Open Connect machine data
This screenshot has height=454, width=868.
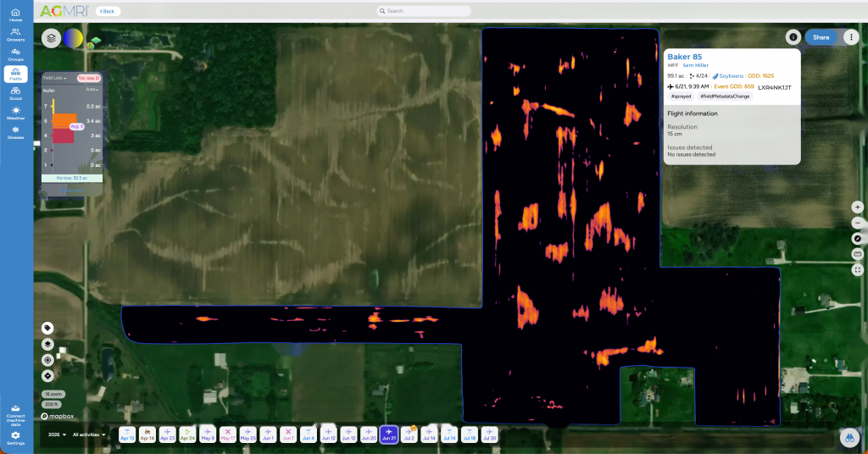[15, 416]
